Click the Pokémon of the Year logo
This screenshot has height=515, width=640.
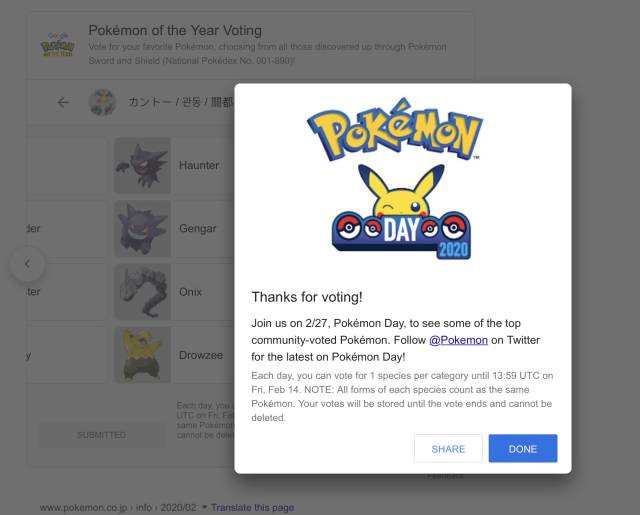pos(57,44)
